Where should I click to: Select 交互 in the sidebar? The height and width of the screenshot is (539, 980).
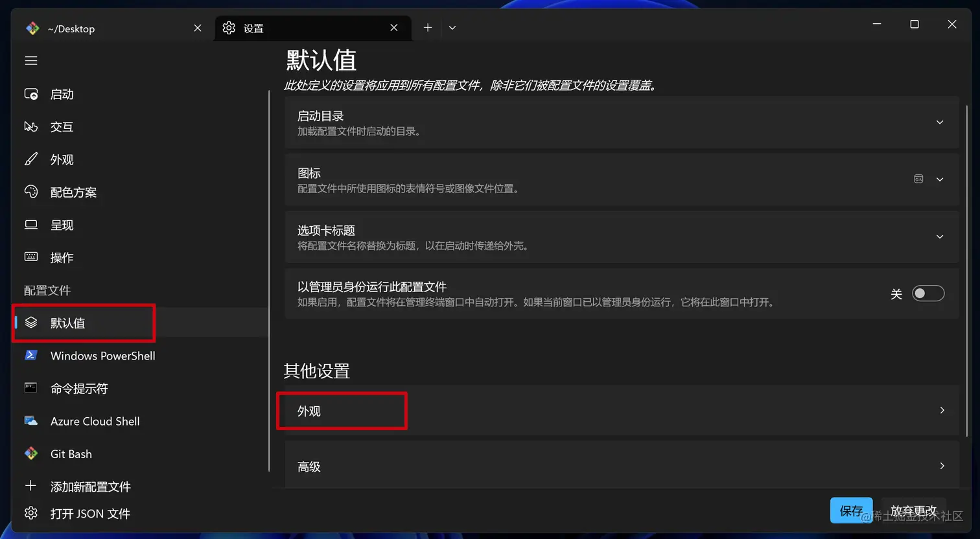(139, 127)
